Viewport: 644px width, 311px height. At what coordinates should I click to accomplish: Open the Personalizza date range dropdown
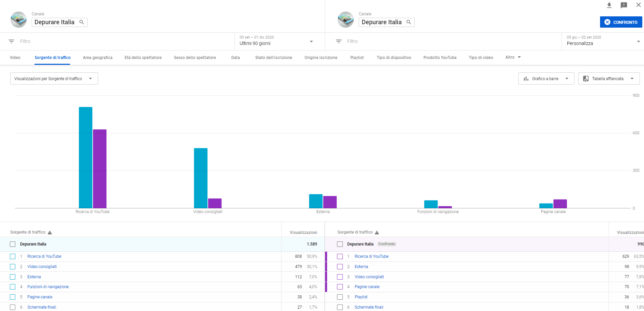coord(603,41)
